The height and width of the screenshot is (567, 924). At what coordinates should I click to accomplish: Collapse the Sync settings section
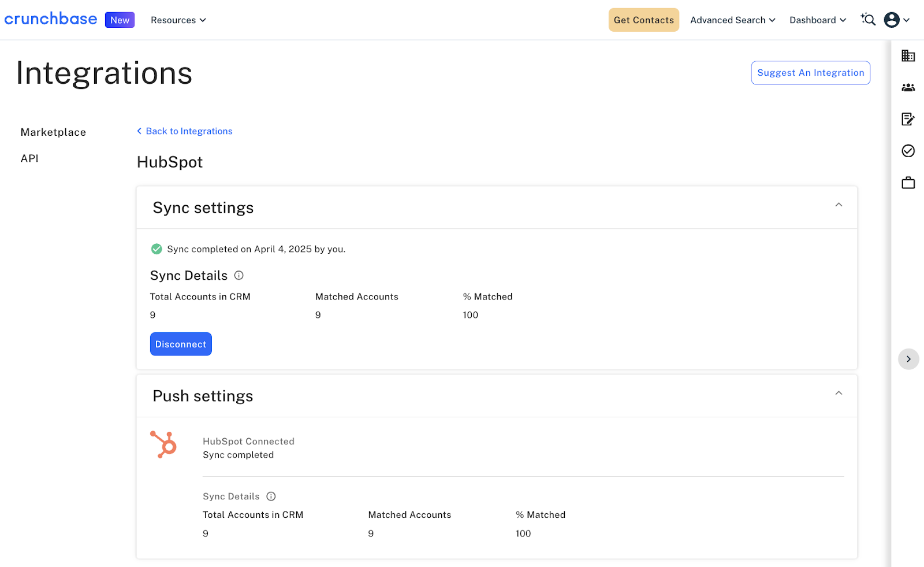pos(839,205)
